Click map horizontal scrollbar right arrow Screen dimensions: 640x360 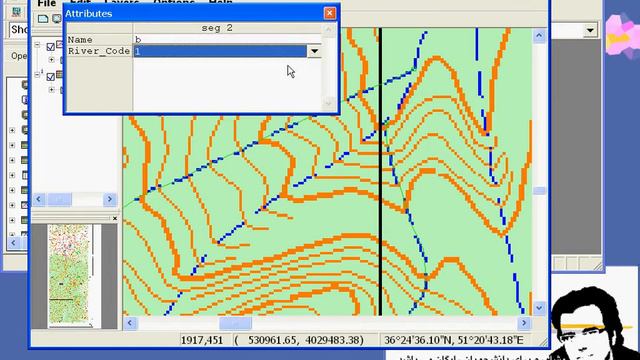pos(524,323)
